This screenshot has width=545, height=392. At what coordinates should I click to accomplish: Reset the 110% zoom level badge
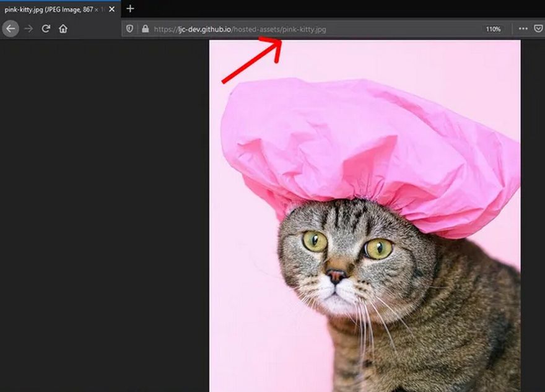coord(493,29)
